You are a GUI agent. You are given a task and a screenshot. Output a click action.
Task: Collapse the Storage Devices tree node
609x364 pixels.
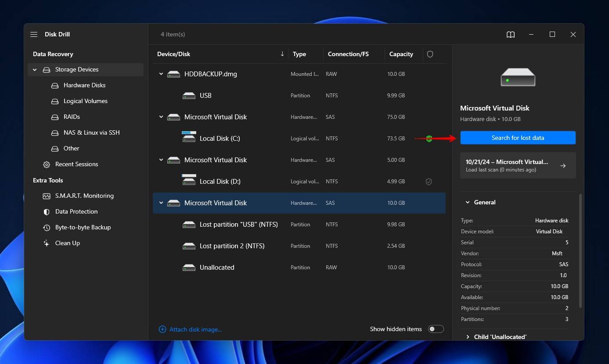[x=35, y=70]
